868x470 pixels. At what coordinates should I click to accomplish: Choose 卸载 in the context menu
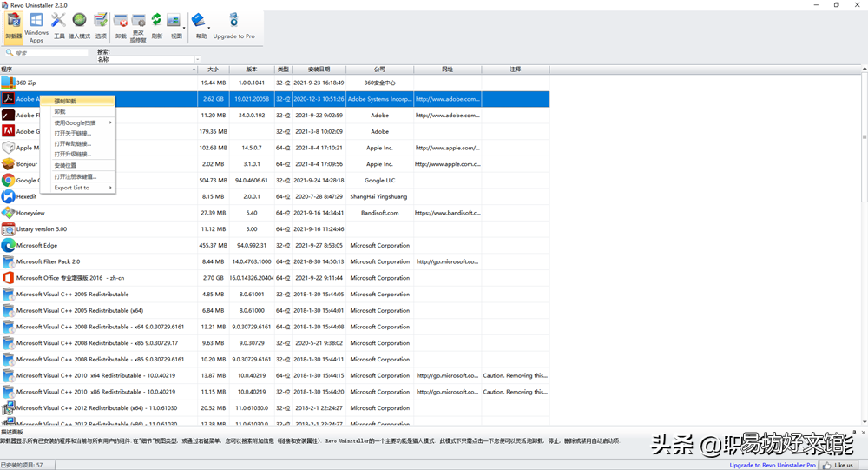click(x=77, y=111)
